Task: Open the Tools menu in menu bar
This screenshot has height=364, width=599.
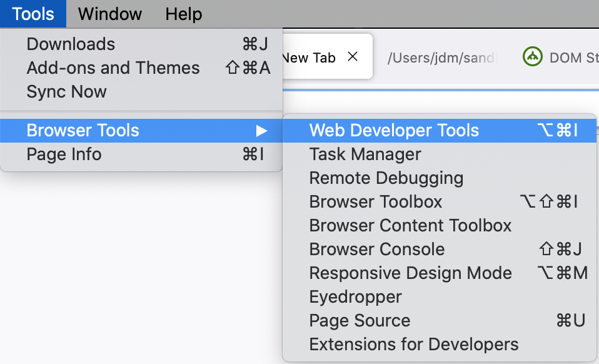Action: (33, 14)
